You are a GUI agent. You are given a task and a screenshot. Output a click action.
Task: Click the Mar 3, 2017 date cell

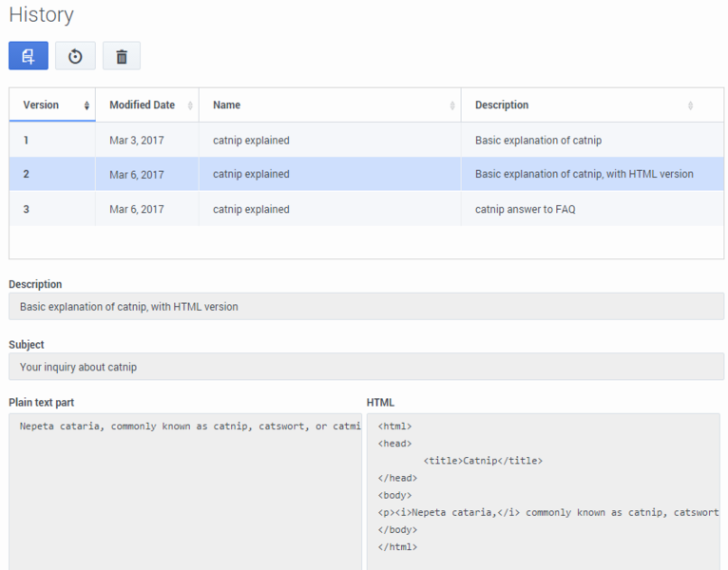coord(147,141)
